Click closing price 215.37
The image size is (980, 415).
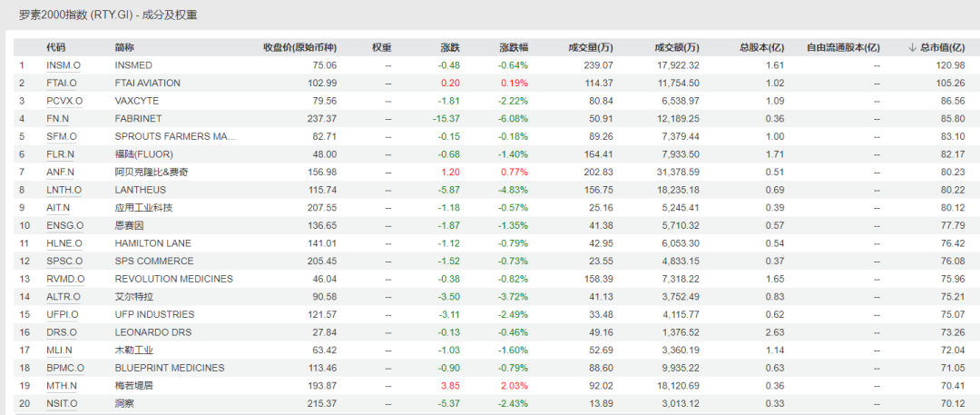coord(323,404)
